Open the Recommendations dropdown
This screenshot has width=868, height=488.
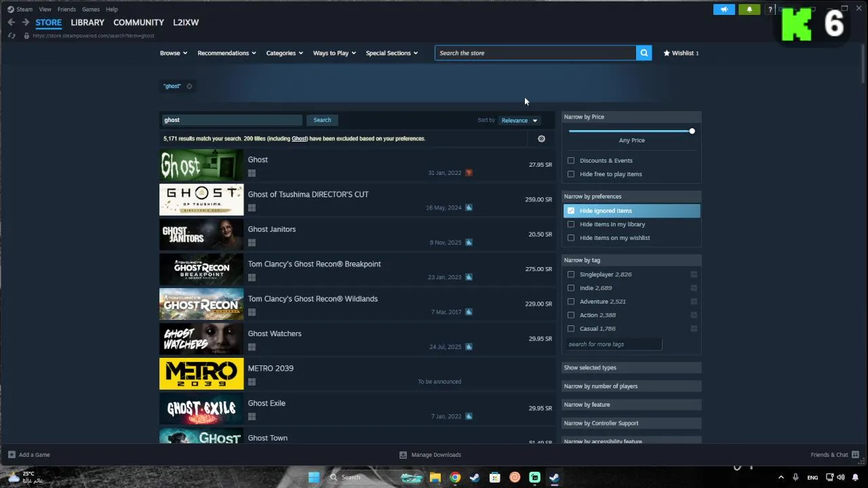point(226,53)
